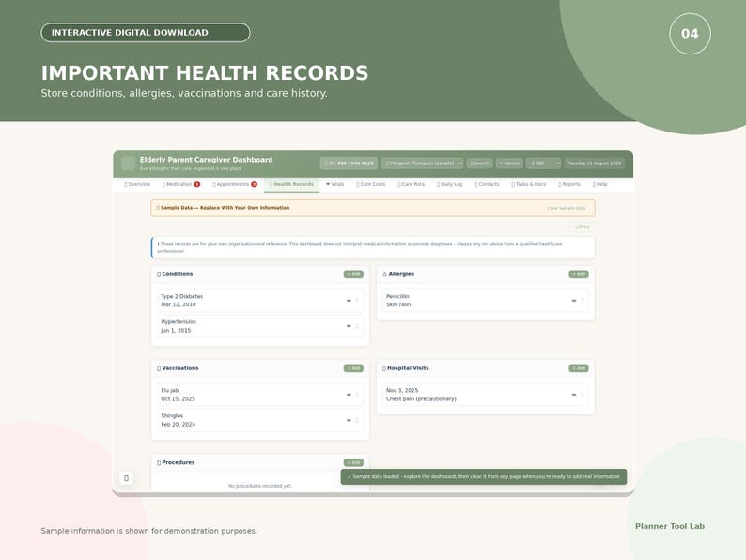Viewport: 746px width, 560px height.
Task: Add a new entry under Procedures
Action: (x=353, y=462)
